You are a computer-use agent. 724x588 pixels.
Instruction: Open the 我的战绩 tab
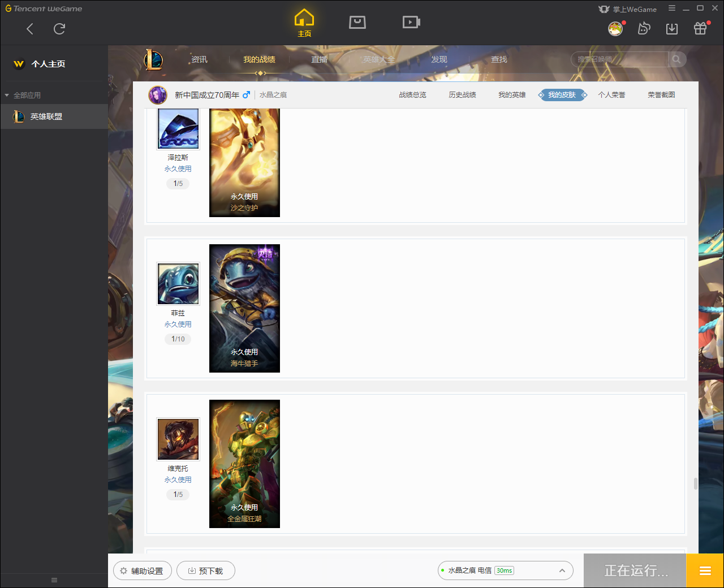pyautogui.click(x=260, y=59)
